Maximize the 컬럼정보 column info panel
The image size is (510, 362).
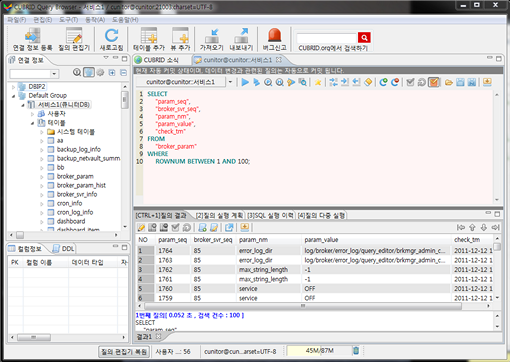[x=124, y=247]
